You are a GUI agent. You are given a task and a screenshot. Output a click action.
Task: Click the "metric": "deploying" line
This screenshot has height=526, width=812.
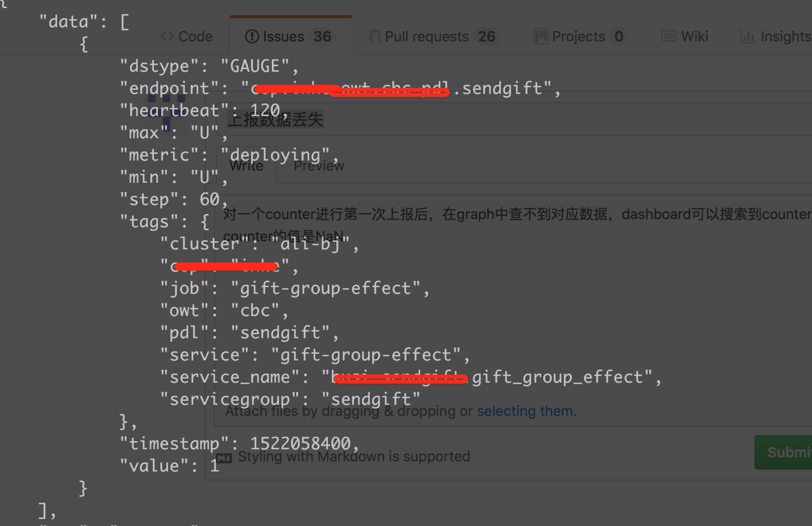point(229,155)
